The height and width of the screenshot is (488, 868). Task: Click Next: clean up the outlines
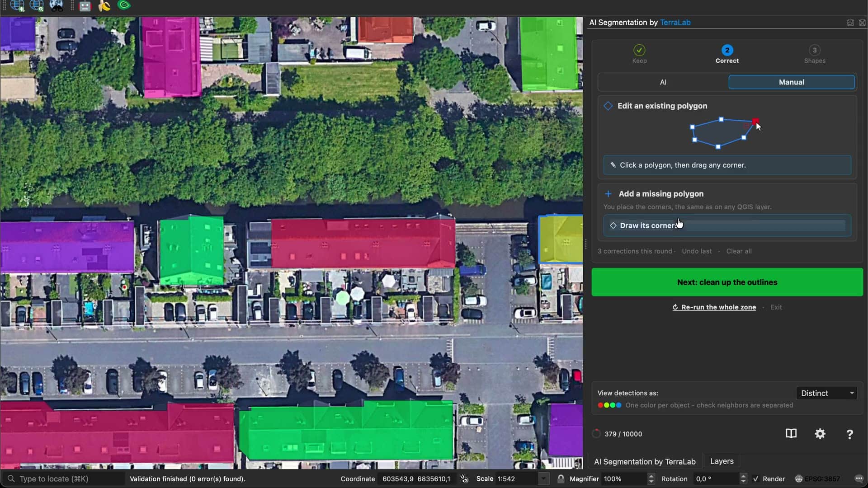(727, 282)
